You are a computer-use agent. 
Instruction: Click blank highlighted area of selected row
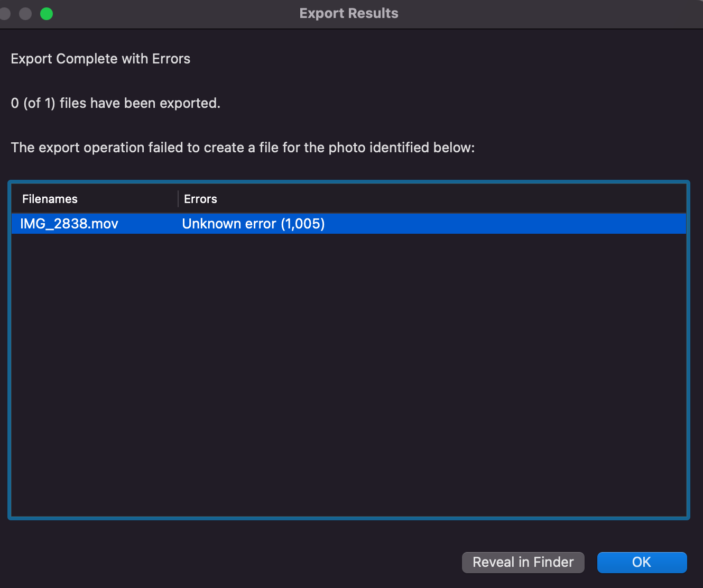pos(502,224)
